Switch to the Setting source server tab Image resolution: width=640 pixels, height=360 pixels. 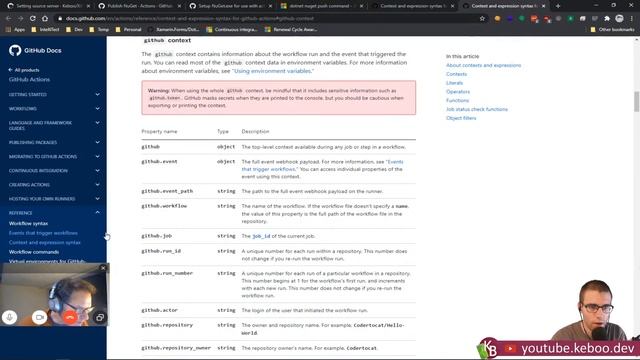point(48,6)
